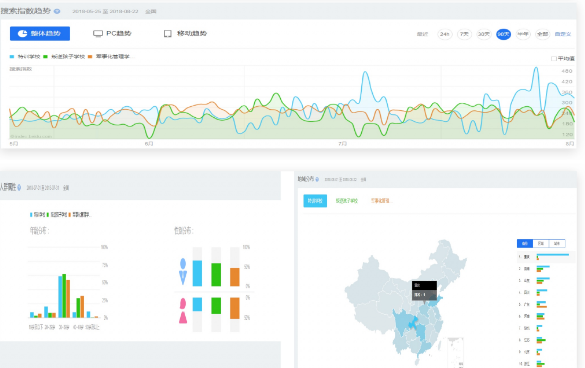
Task: Select the middle segment of the ranking toggle
Action: [541, 243]
